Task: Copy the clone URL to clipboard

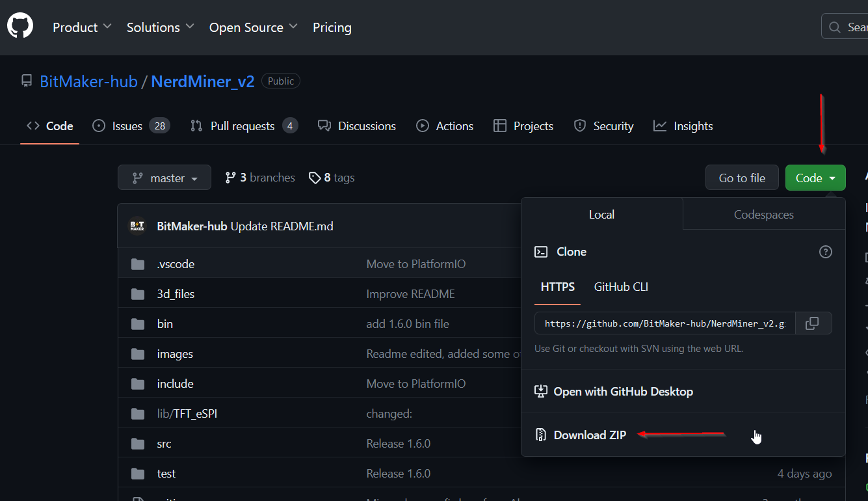Action: point(812,323)
